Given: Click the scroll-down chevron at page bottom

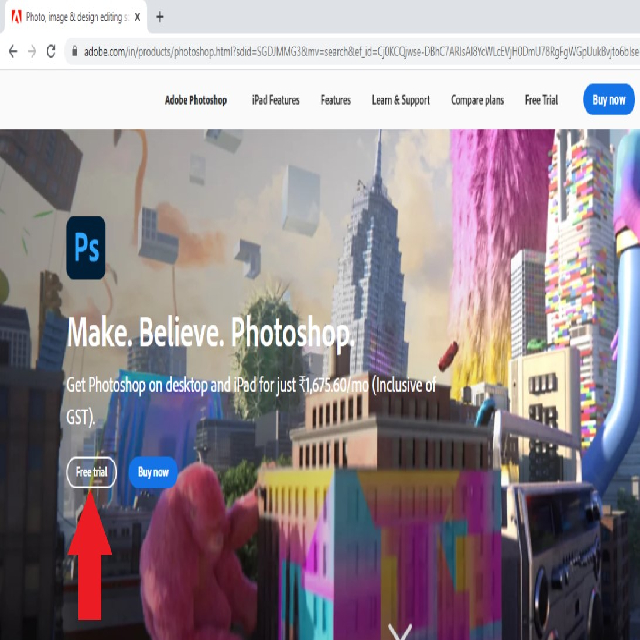Looking at the screenshot, I should (400, 631).
